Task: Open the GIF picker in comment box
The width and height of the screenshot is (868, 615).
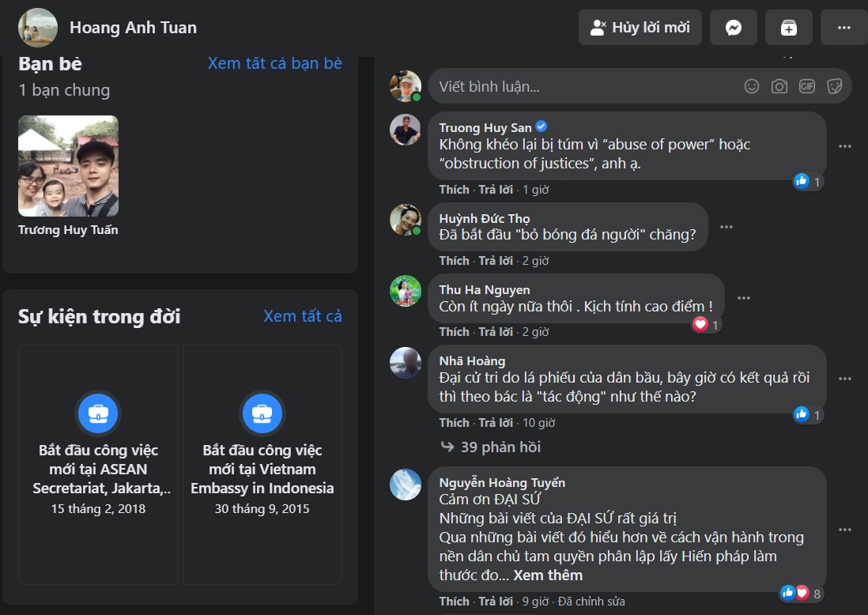Action: pyautogui.click(x=806, y=86)
